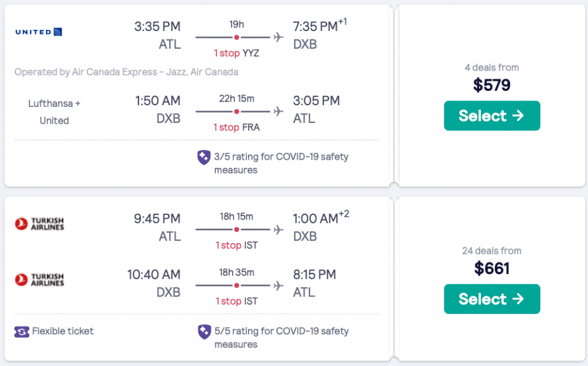Click plane icon on 18h 15m Turkish flight
Image resolution: width=588 pixels, height=366 pixels.
(x=279, y=229)
